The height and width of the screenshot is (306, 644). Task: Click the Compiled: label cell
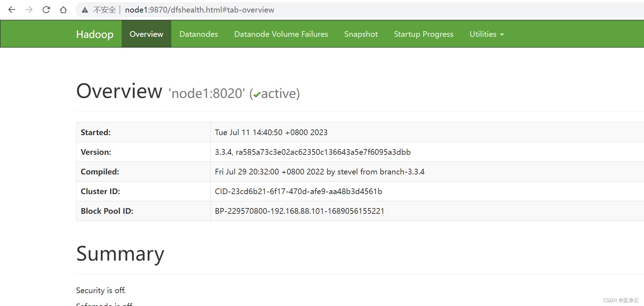point(143,172)
